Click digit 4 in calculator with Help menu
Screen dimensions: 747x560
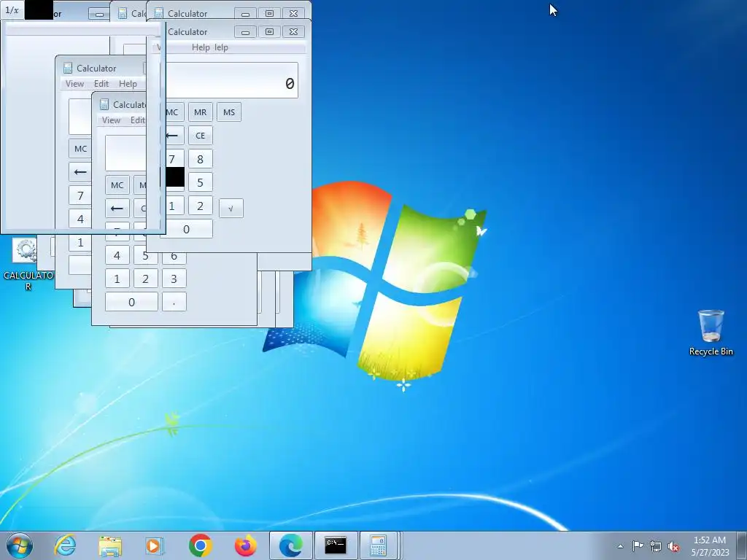click(x=80, y=219)
